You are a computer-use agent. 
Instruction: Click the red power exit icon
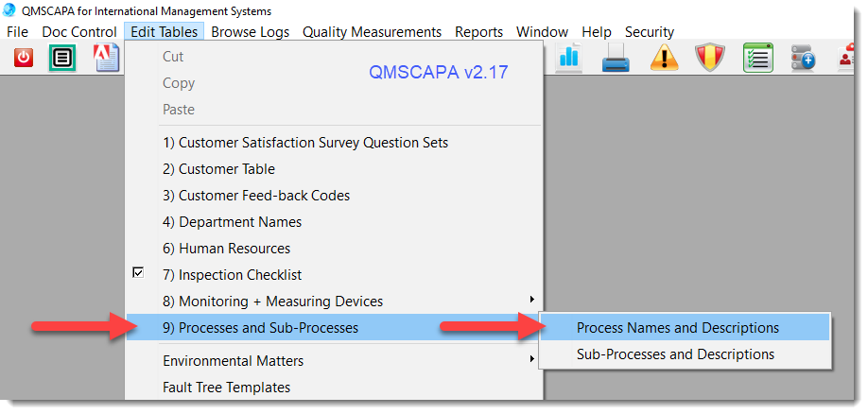click(x=24, y=58)
